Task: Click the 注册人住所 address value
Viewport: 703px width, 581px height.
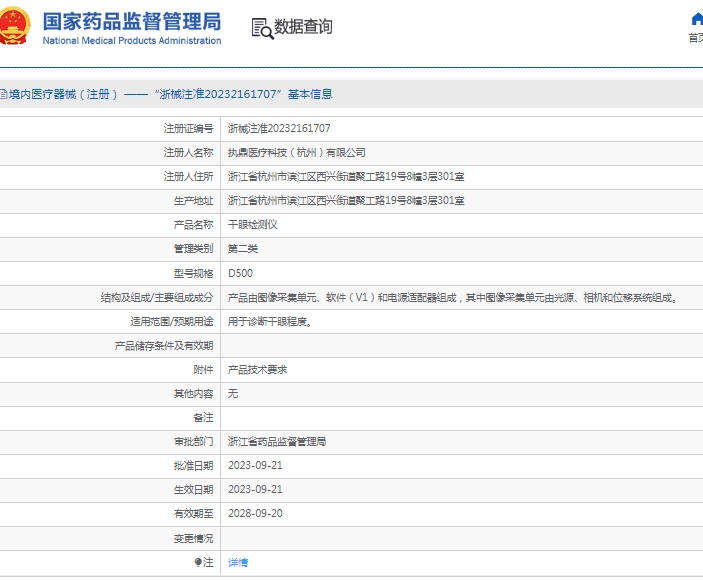Action: pos(346,176)
